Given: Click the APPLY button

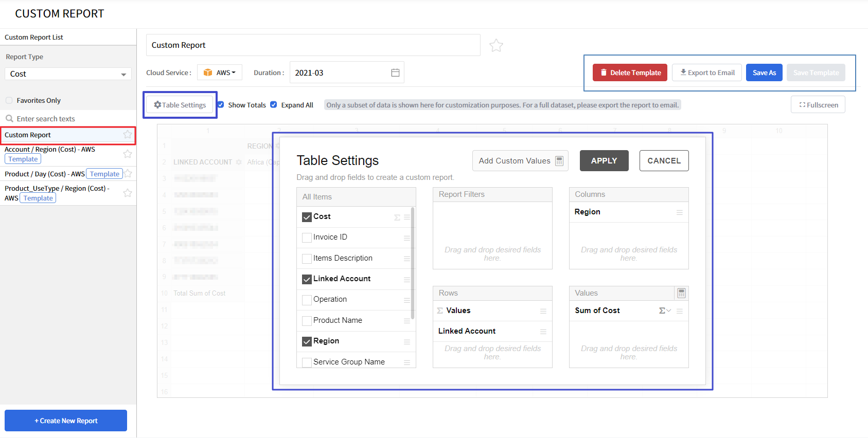Looking at the screenshot, I should tap(604, 161).
